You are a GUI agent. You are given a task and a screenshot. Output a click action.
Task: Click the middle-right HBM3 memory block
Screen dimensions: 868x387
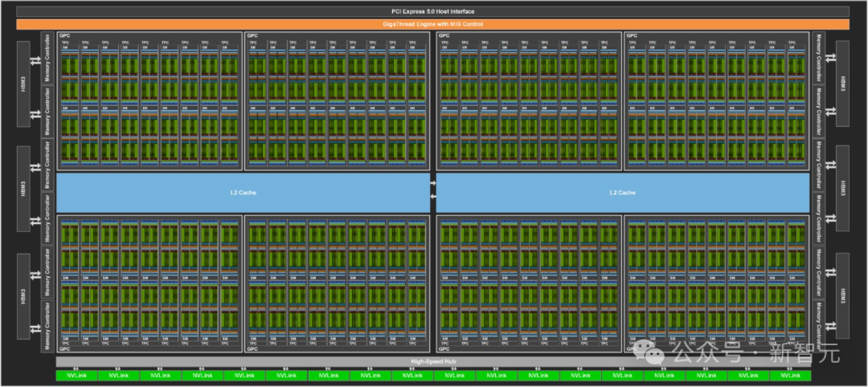coord(842,189)
